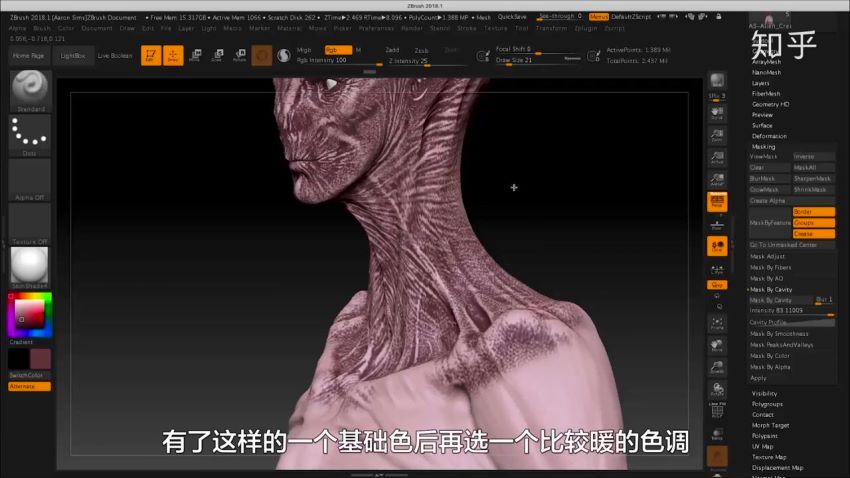The image size is (850, 478).
Task: Click the BPR render icon
Action: pyautogui.click(x=717, y=81)
